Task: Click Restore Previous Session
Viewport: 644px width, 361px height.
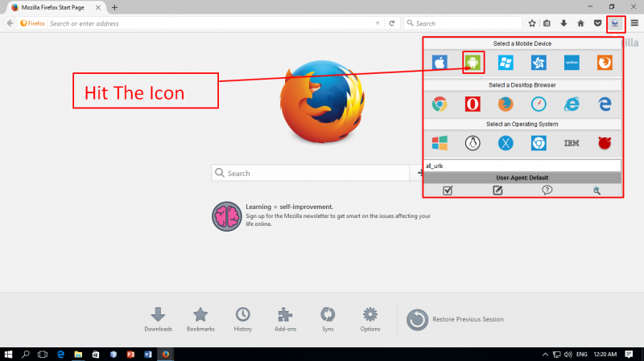Action: (x=455, y=319)
